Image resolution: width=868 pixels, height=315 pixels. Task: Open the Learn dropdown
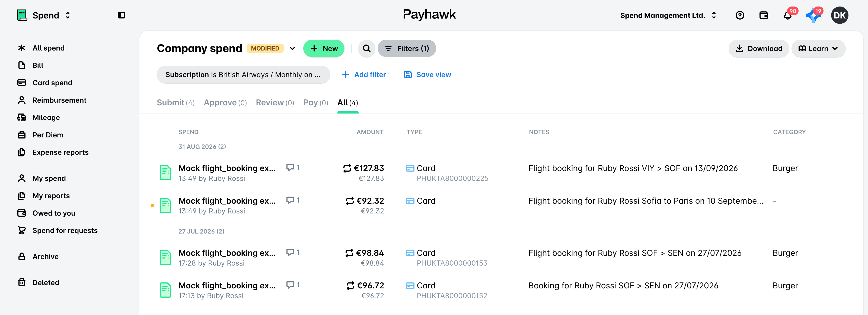[818, 49]
